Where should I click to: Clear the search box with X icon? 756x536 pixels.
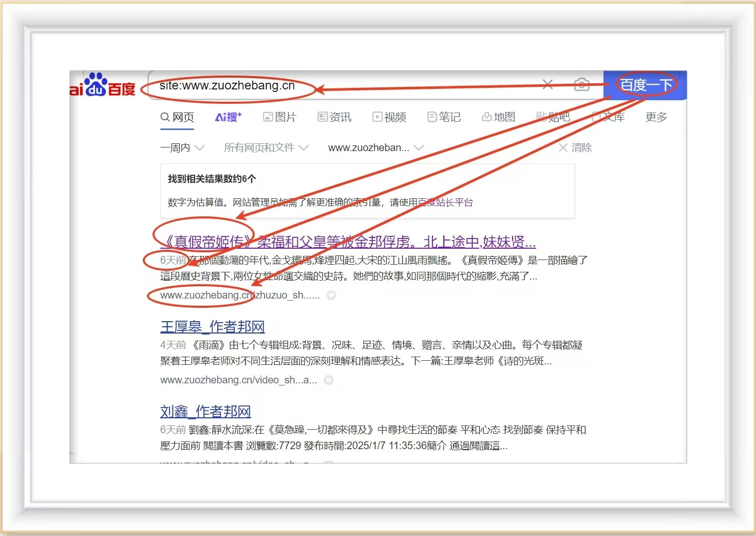coord(547,84)
